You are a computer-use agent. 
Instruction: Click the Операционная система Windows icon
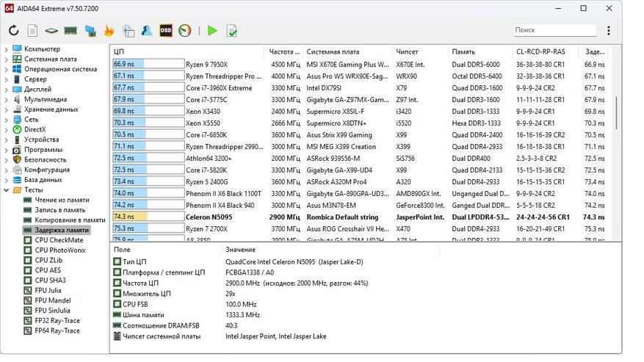(x=17, y=69)
